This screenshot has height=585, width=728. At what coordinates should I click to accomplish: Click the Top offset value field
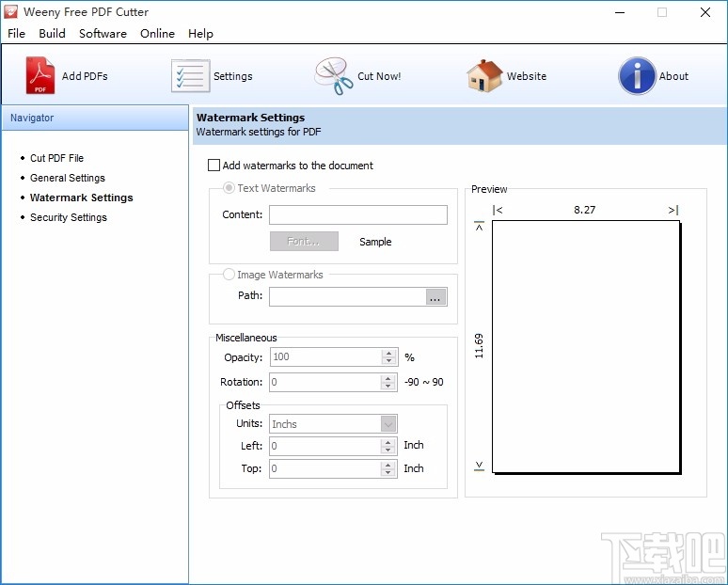(326, 468)
